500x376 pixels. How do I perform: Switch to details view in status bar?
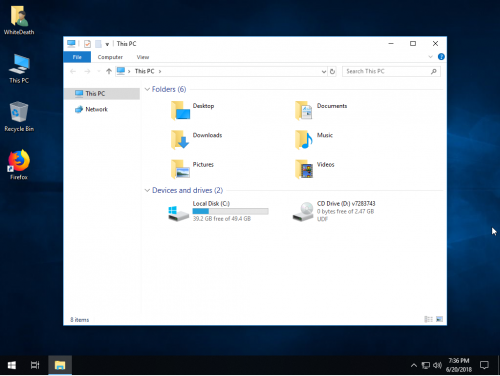point(428,319)
